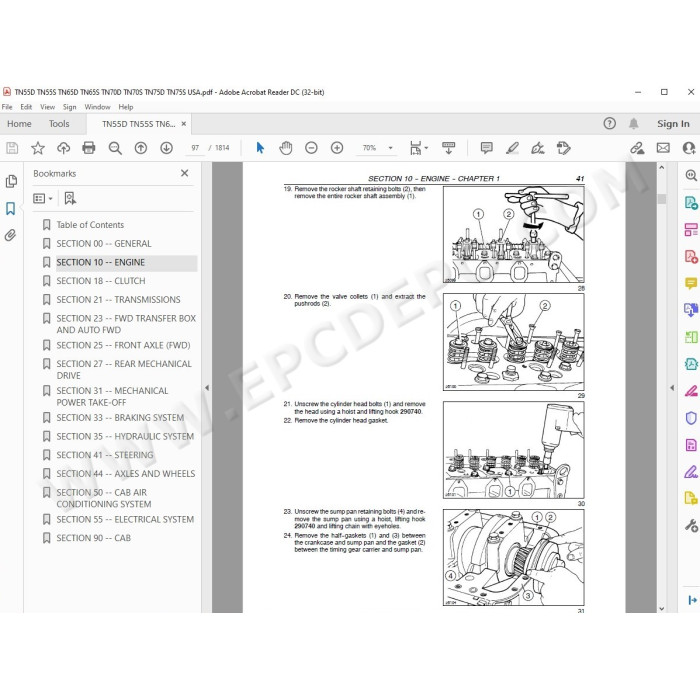Screen dimensions: 700x700
Task: Activate the Hand pan tool
Action: pos(286,148)
